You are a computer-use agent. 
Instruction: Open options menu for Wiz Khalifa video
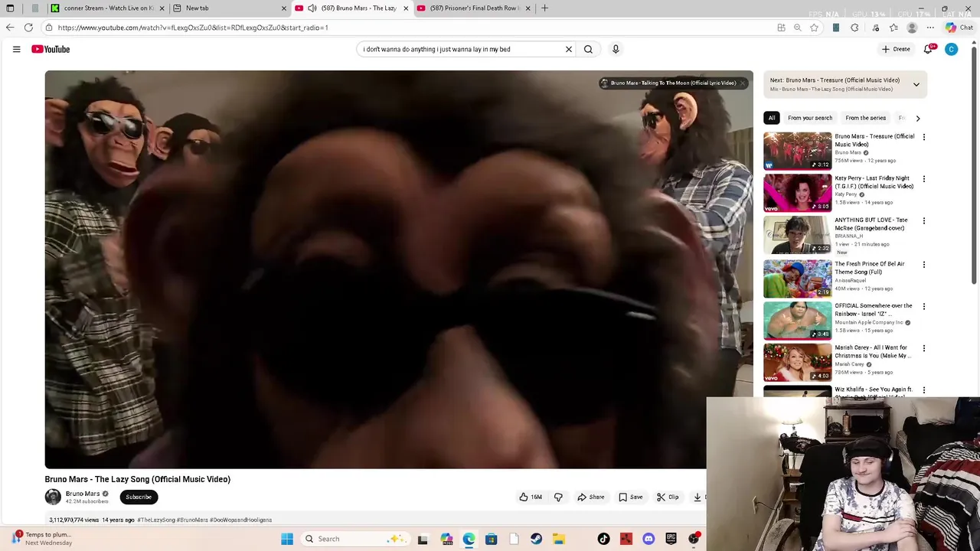(923, 391)
